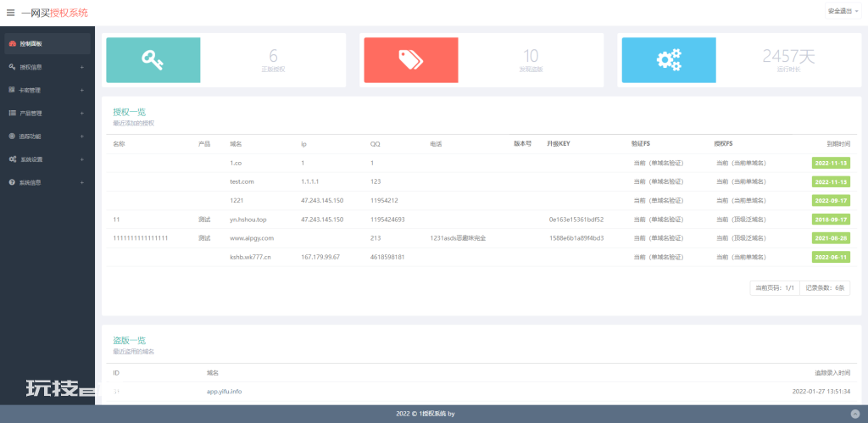Viewport: 868px width, 423px height.
Task: Click the 域名 column header in 授权一览
Action: pos(236,144)
